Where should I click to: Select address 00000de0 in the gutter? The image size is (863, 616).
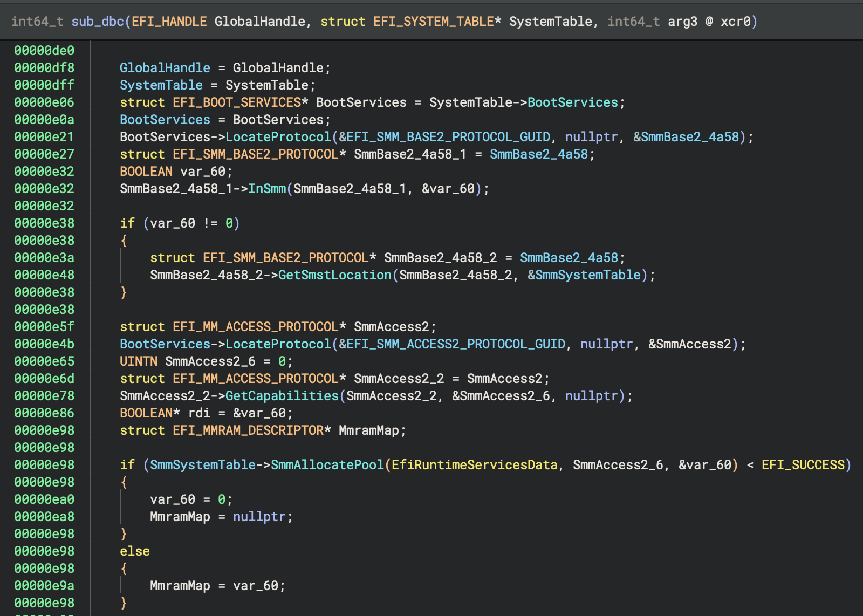[44, 51]
